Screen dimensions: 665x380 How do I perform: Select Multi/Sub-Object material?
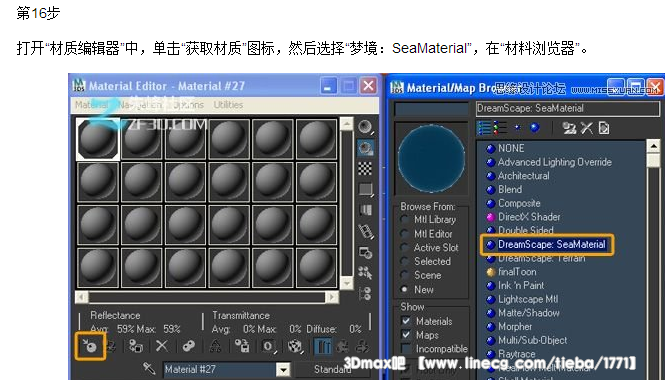point(532,340)
